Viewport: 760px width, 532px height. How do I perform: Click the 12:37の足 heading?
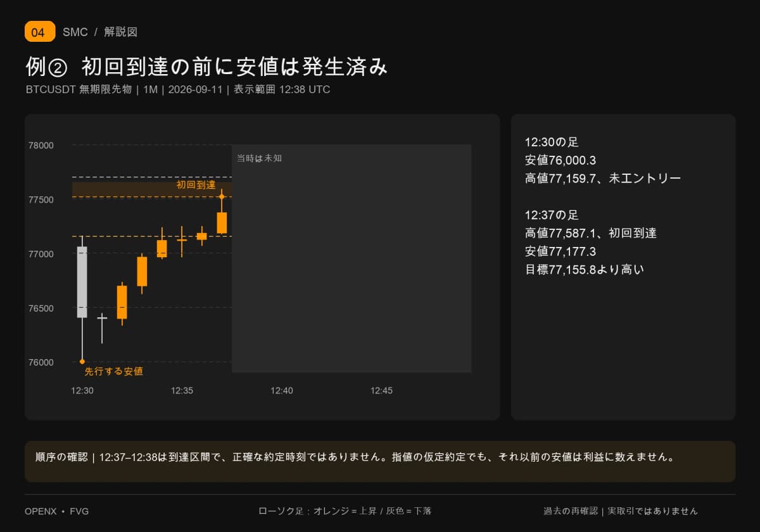tap(552, 215)
